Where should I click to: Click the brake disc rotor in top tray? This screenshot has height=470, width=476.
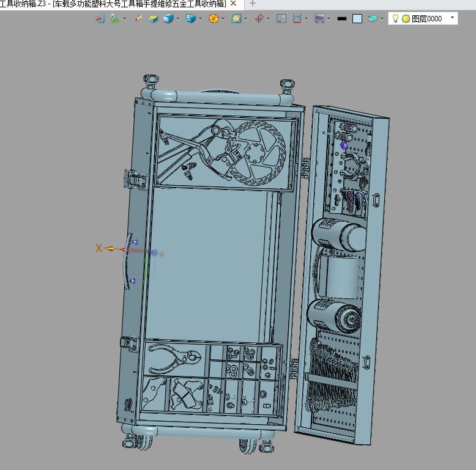258,153
